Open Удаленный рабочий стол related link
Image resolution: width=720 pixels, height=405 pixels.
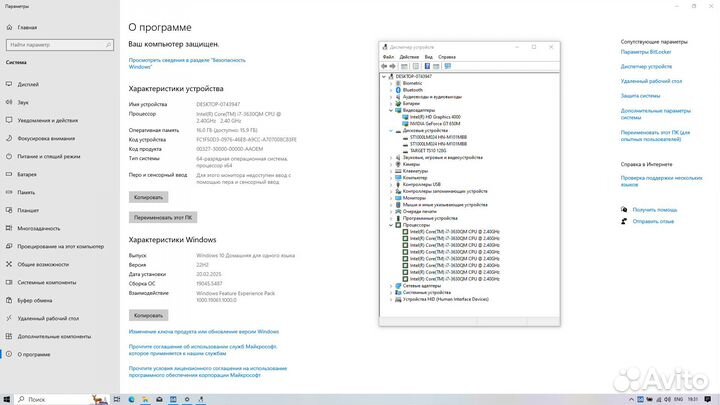pyautogui.click(x=651, y=81)
